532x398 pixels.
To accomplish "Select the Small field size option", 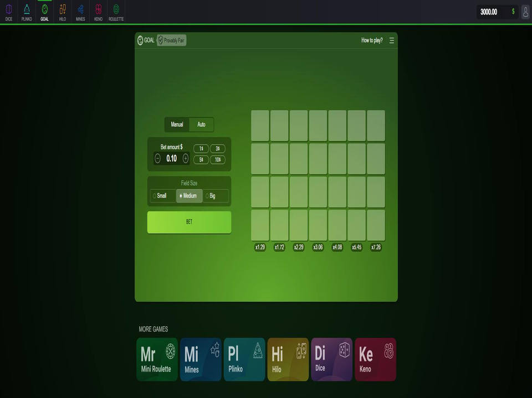I will click(x=161, y=196).
